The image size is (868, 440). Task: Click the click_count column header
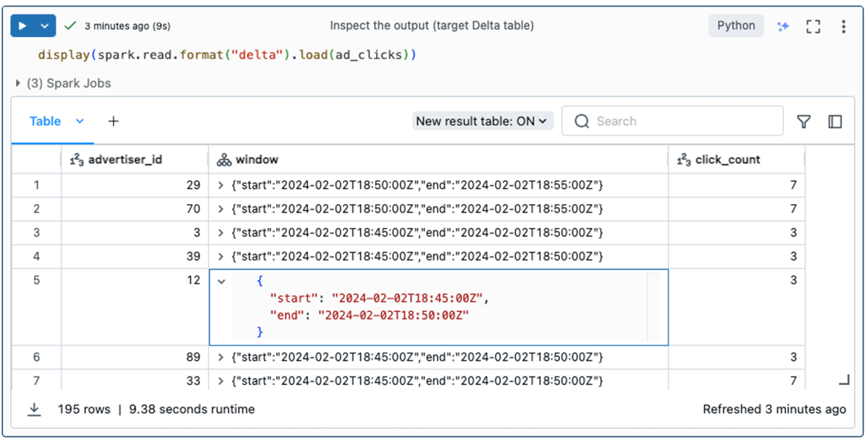727,160
